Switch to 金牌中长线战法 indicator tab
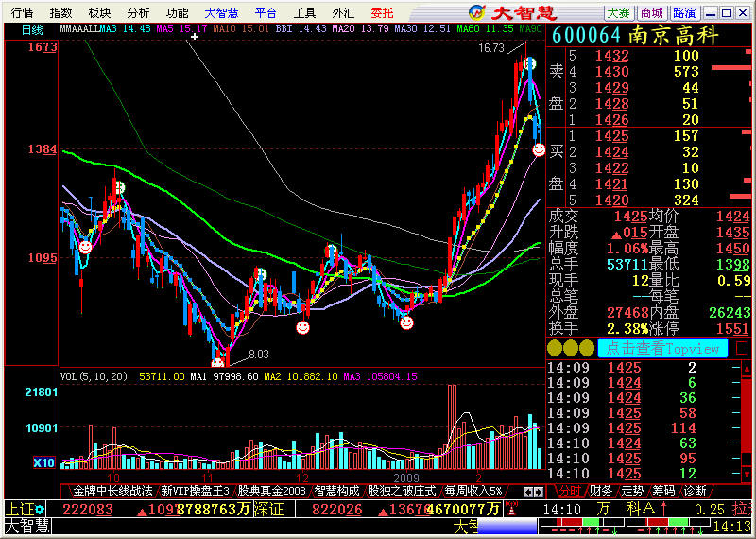 coord(112,491)
